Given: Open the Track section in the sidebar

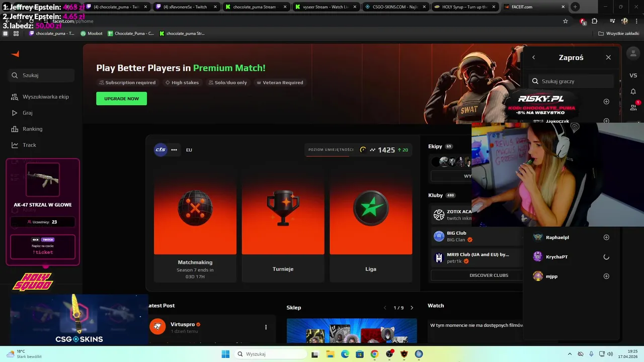Looking at the screenshot, I should coord(24,145).
